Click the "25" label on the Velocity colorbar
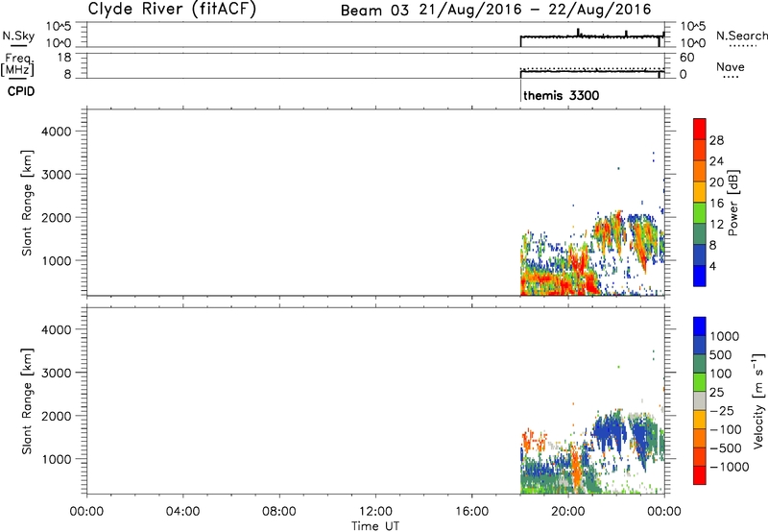This screenshot has width=768, height=532. [x=716, y=392]
